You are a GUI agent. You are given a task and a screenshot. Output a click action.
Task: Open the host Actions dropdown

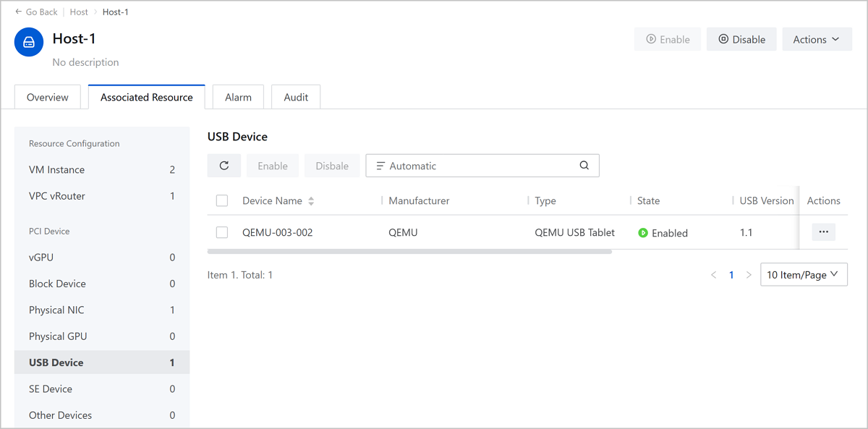click(x=817, y=40)
